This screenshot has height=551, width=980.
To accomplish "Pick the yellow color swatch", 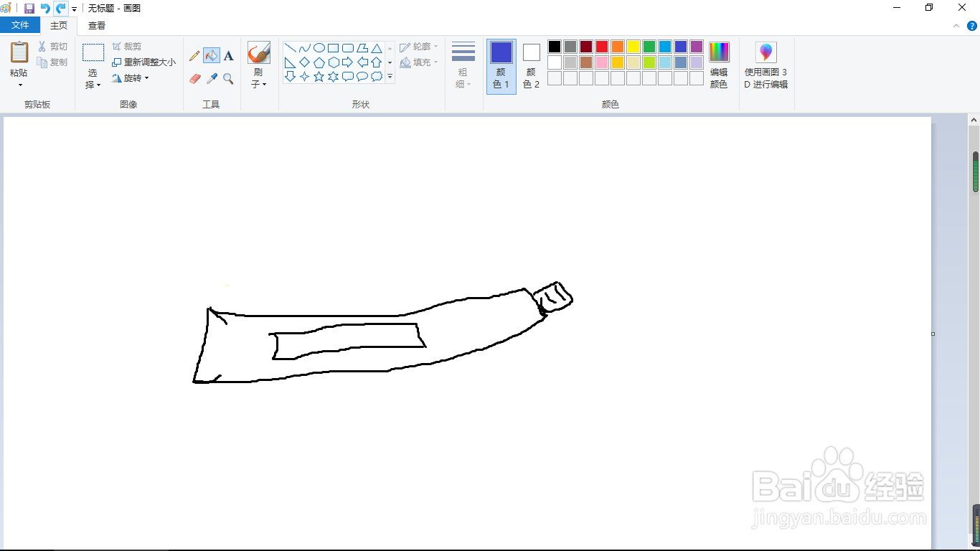I will (x=633, y=47).
